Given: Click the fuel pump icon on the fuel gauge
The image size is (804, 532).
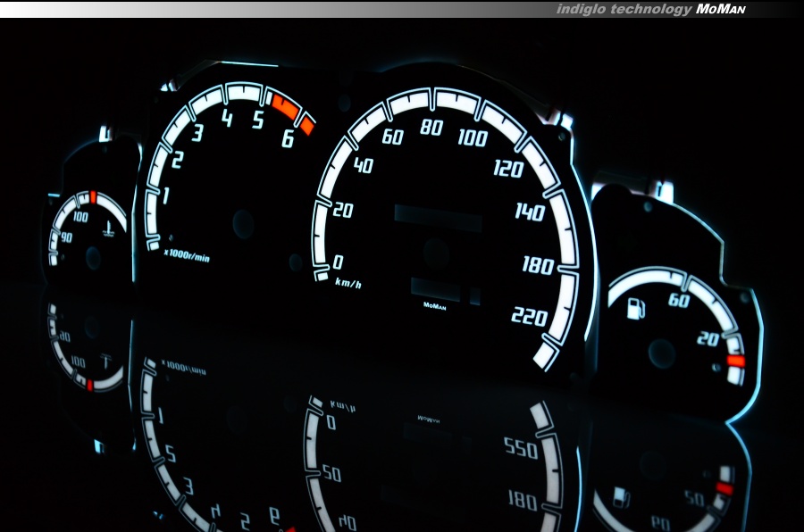Looking at the screenshot, I should pos(635,311).
